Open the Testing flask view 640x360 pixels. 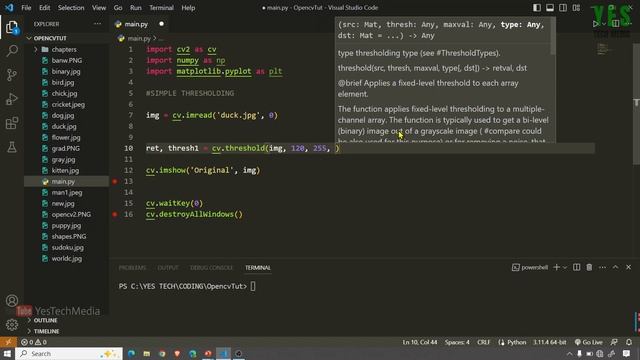tap(12, 147)
